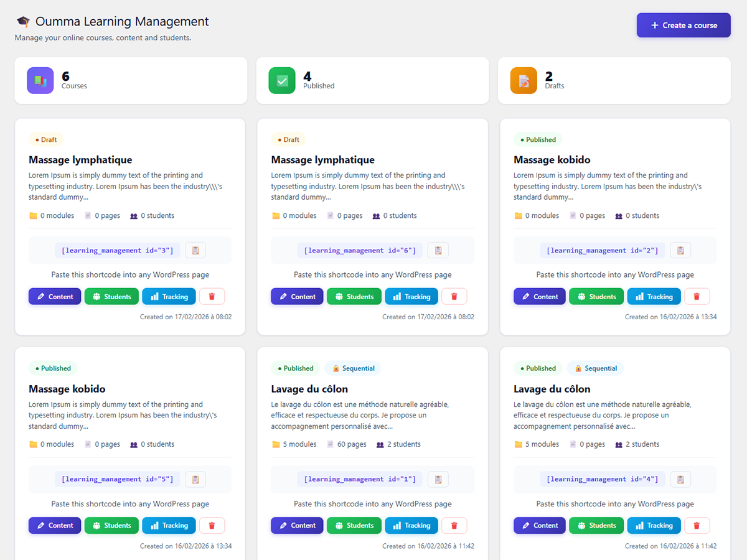Copy the shortcode with id="6"
This screenshot has height=560, width=747.
pos(438,250)
